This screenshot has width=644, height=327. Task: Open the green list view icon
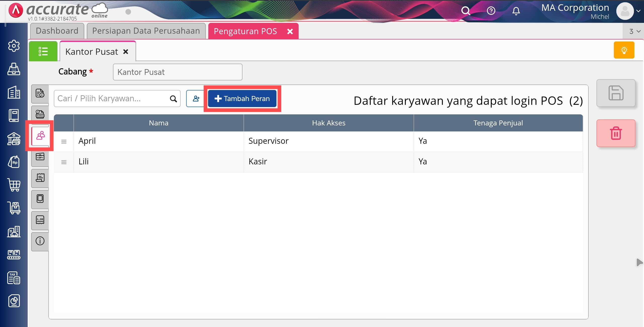pyautogui.click(x=43, y=51)
